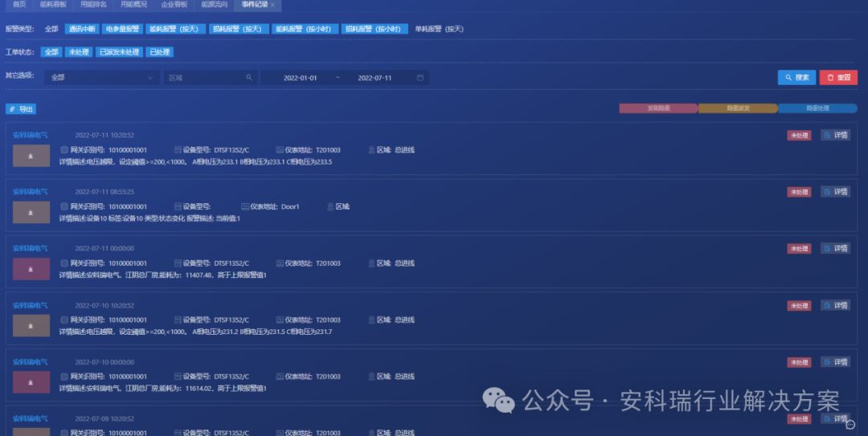Open 详情 for 2022-07-11 00:00:00 record

835,248
